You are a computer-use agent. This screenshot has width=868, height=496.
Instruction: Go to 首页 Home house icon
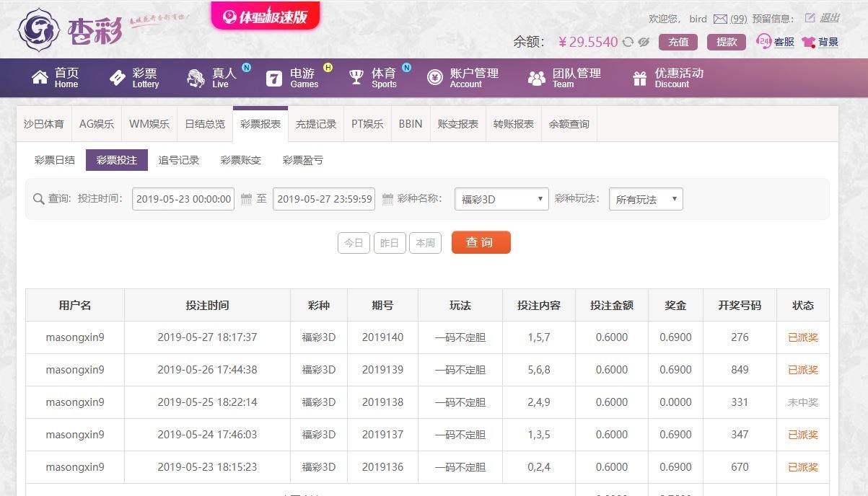pos(40,77)
